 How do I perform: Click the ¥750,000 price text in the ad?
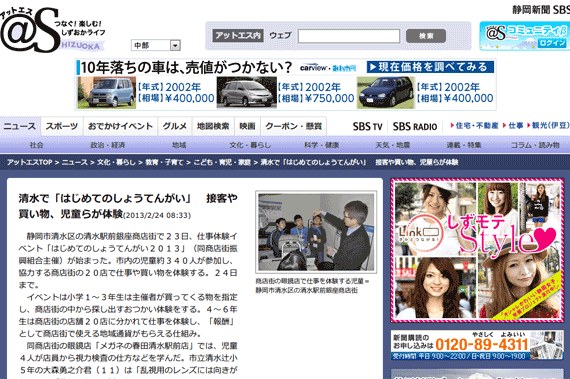tap(329, 98)
